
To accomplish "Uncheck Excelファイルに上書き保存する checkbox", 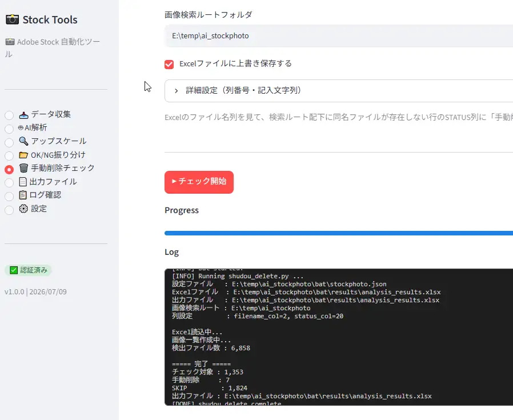I will 169,64.
